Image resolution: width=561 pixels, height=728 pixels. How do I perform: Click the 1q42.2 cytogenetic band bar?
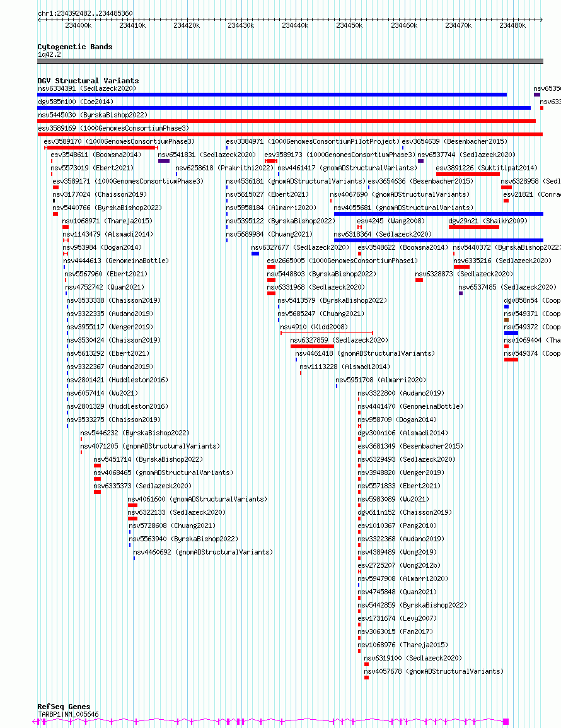coord(290,61)
